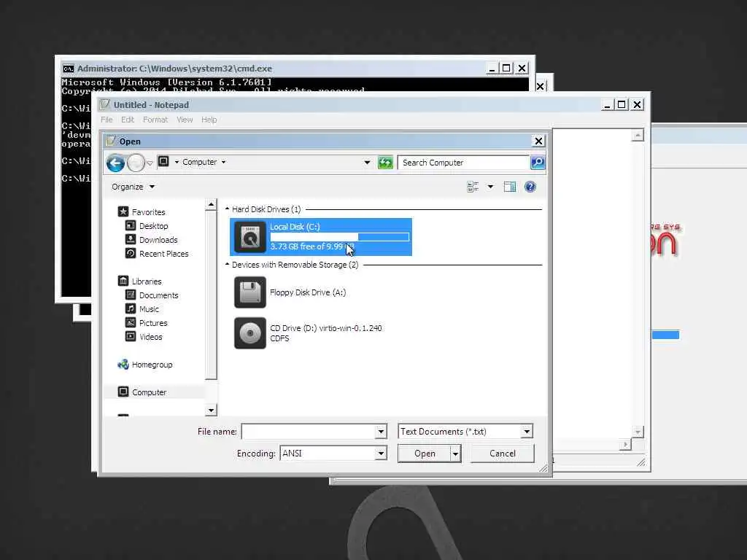
Task: Expand the arrow right of Computer in the address bar
Action: [x=223, y=163]
